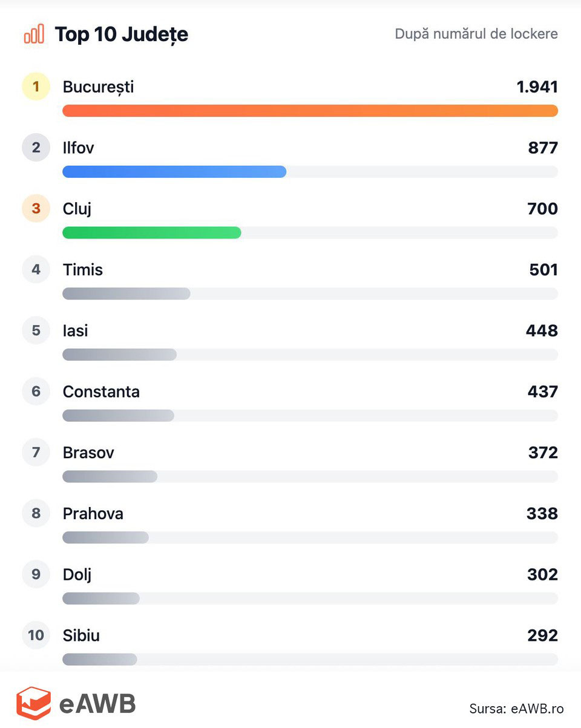Click the eAWB brand name text
Image resolution: width=581 pixels, height=728 pixels.
coord(97,703)
